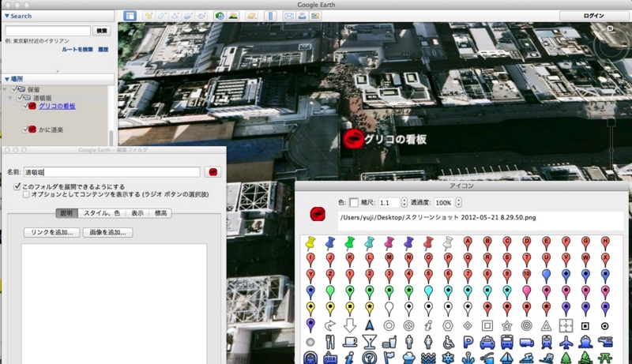This screenshot has width=632, height=364.
Task: Collapse the 道頓堀 tree node
Action: click(x=10, y=98)
